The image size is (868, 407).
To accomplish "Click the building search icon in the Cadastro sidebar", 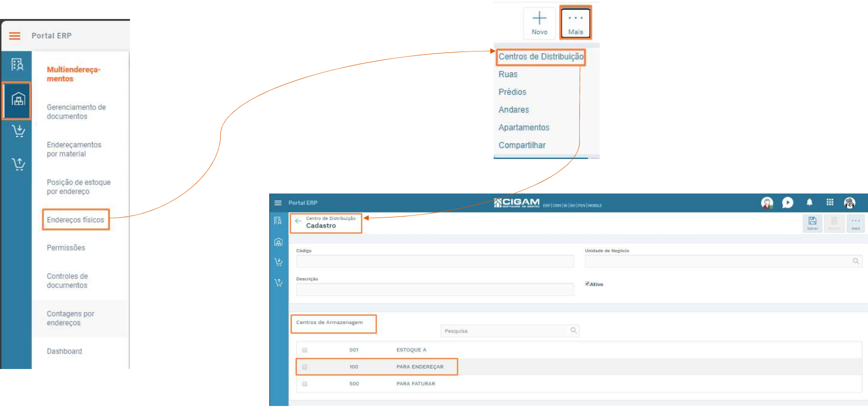I will pyautogui.click(x=278, y=221).
